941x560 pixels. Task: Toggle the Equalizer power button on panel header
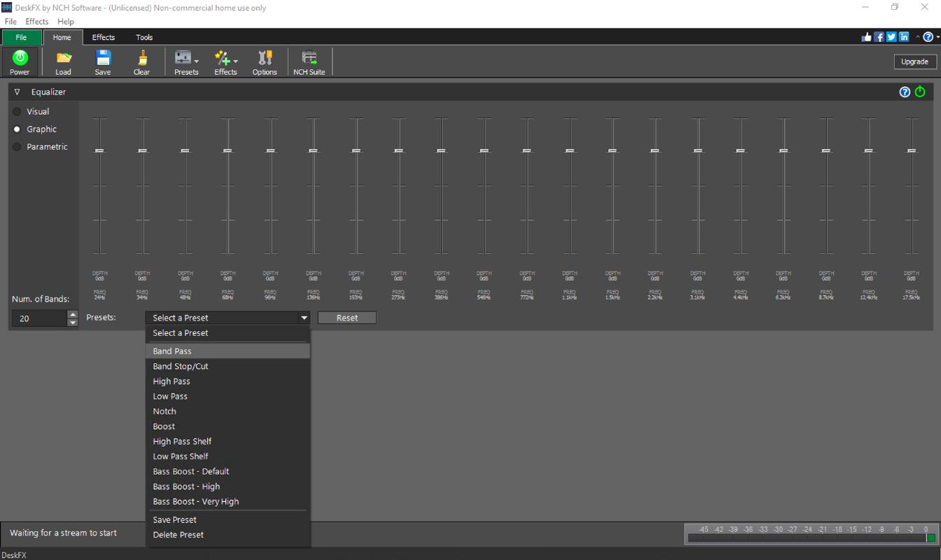920,91
